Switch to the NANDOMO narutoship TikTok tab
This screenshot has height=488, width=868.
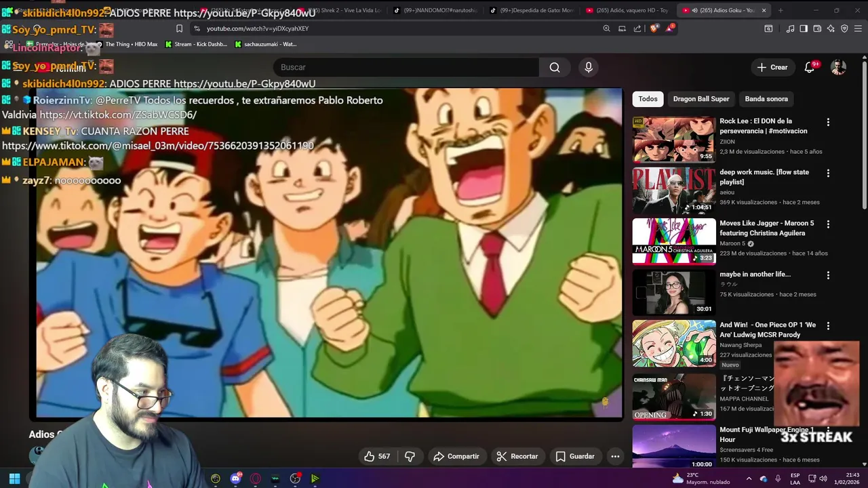point(436,10)
